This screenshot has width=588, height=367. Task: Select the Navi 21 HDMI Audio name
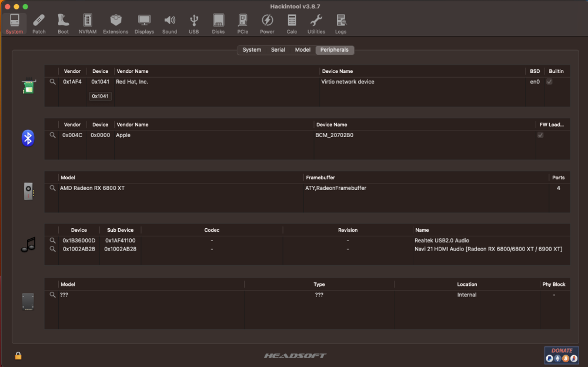pos(488,249)
